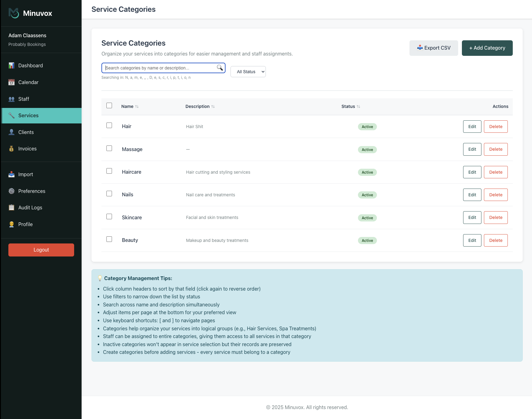Click the Staff people icon

tap(11, 99)
